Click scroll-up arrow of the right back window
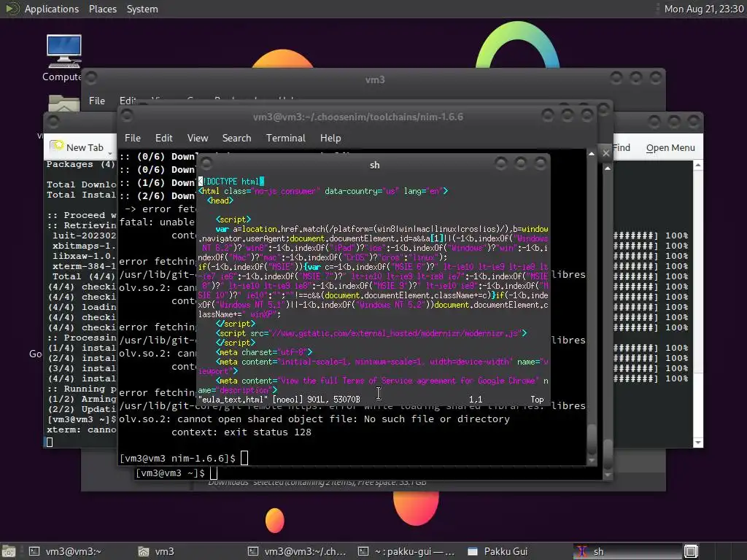The image size is (747, 560). click(x=698, y=166)
